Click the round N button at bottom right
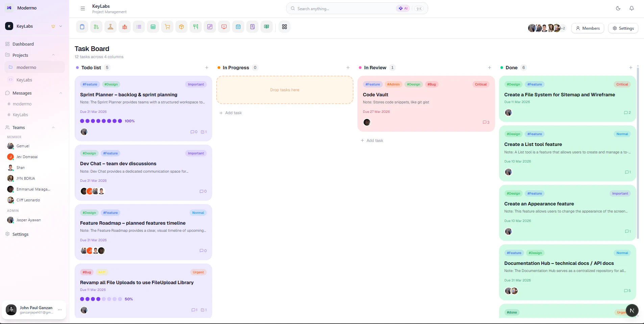Image resolution: width=644 pixels, height=324 pixels. (x=632, y=310)
